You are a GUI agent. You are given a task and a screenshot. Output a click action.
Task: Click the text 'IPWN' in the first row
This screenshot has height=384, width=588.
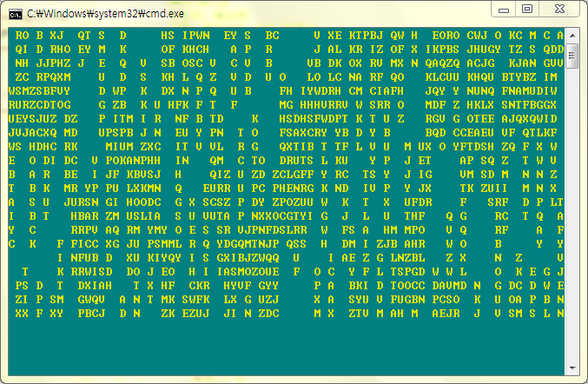(195, 36)
